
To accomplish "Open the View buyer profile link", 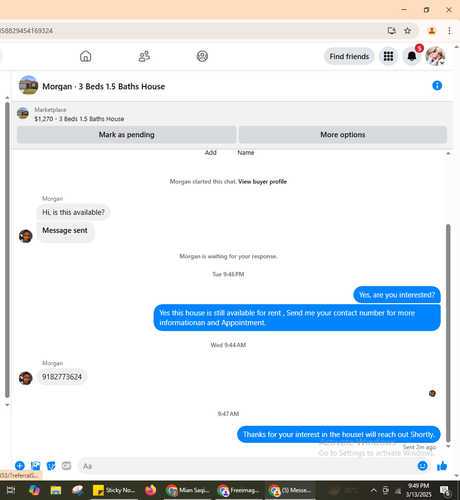I will pos(262,182).
